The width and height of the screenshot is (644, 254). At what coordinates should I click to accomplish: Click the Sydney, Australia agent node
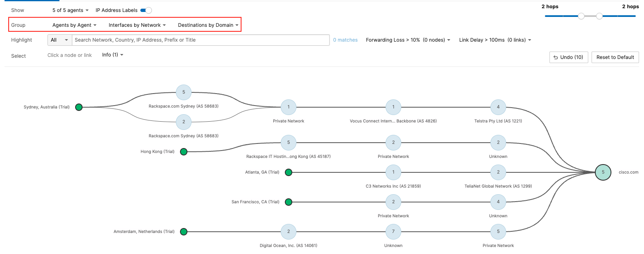tap(79, 107)
